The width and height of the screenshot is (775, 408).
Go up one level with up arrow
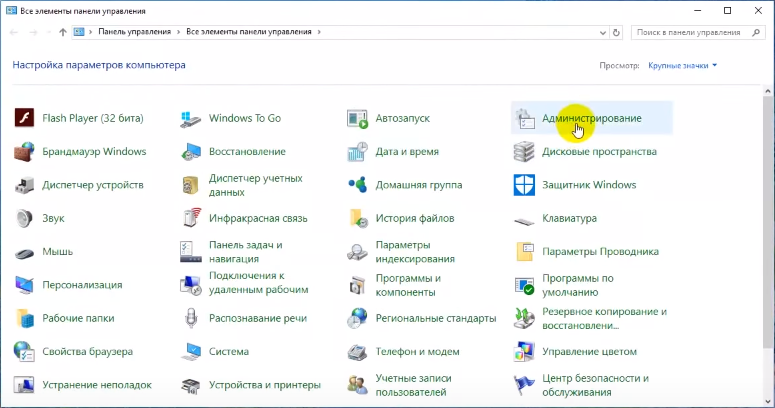62,32
